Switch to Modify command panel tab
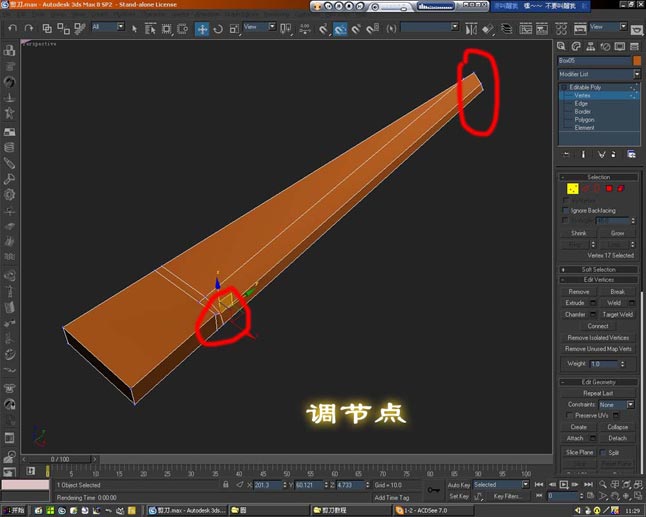646x517 pixels. 576,46
